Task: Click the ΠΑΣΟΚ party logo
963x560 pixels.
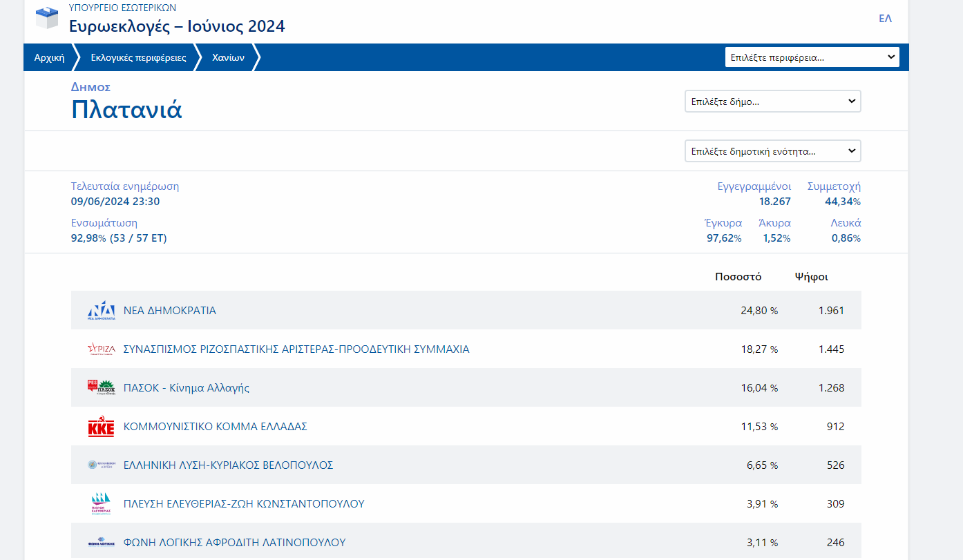Action: click(101, 387)
